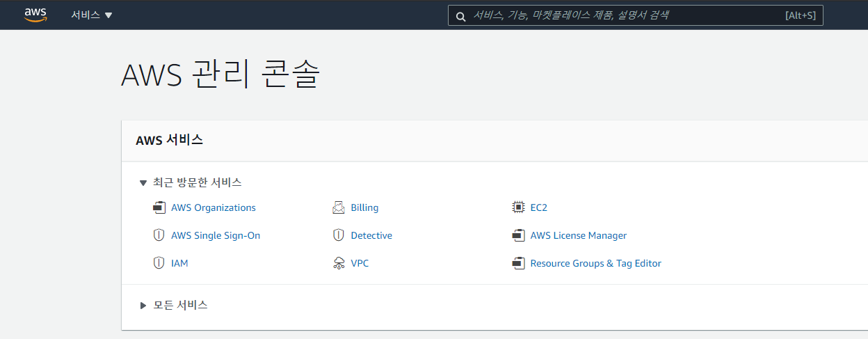Click the AWS 서비스 panel heading
This screenshot has height=339, width=868.
[170, 140]
